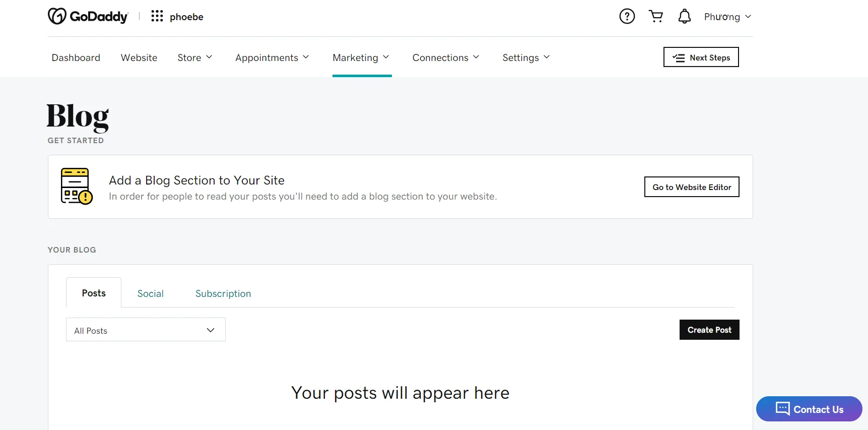
Task: Expand the Settings menu chevron
Action: 547,57
